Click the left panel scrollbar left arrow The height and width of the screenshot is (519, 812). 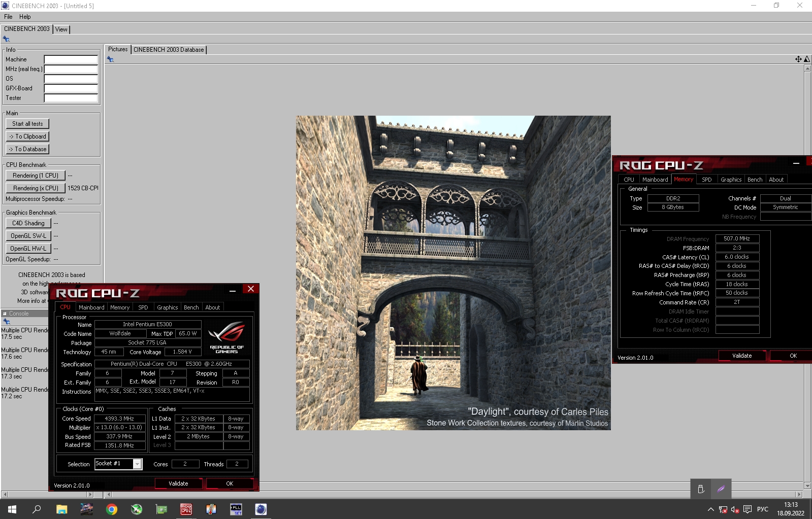(5, 494)
